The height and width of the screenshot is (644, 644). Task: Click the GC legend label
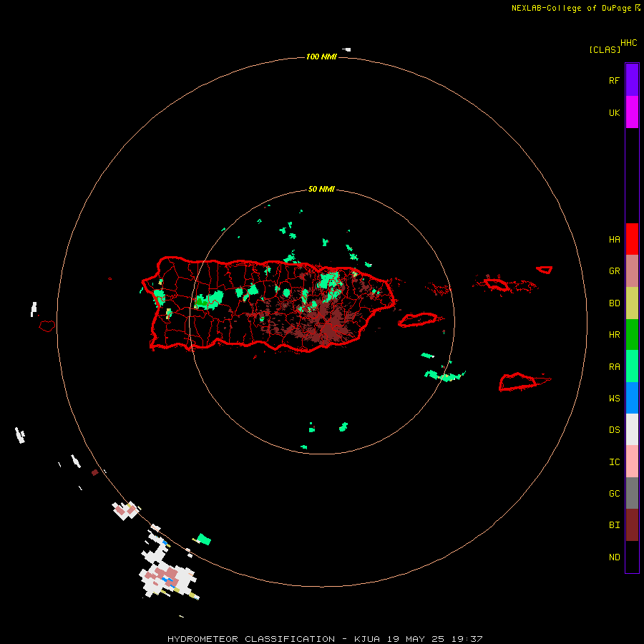click(x=614, y=493)
